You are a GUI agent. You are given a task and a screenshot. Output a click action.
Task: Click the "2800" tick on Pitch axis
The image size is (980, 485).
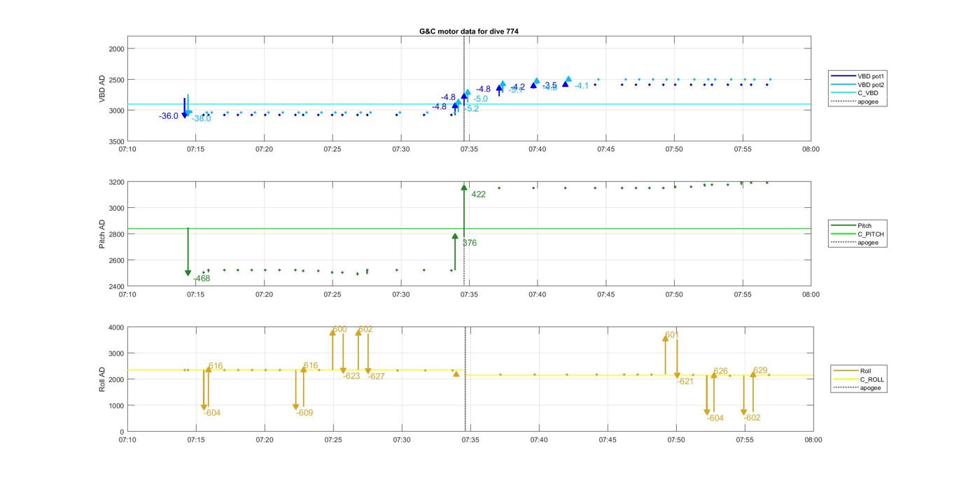click(117, 234)
